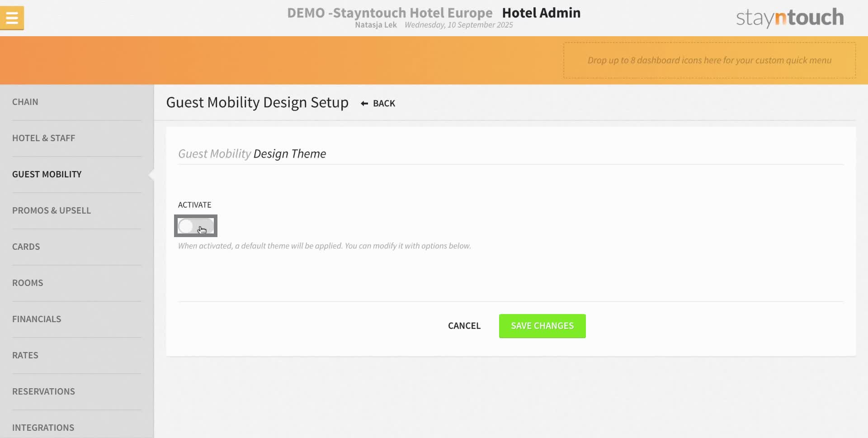Click the date Wednesday, 10 September 2025
868x438 pixels.
coord(458,25)
